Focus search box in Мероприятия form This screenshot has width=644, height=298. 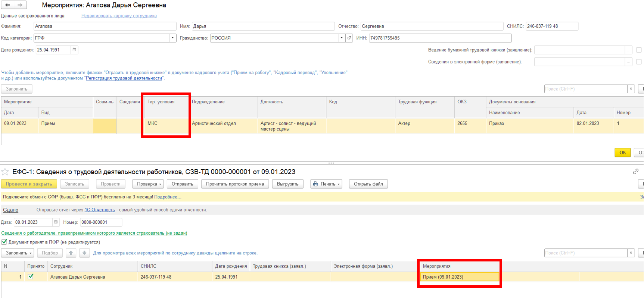(586, 89)
